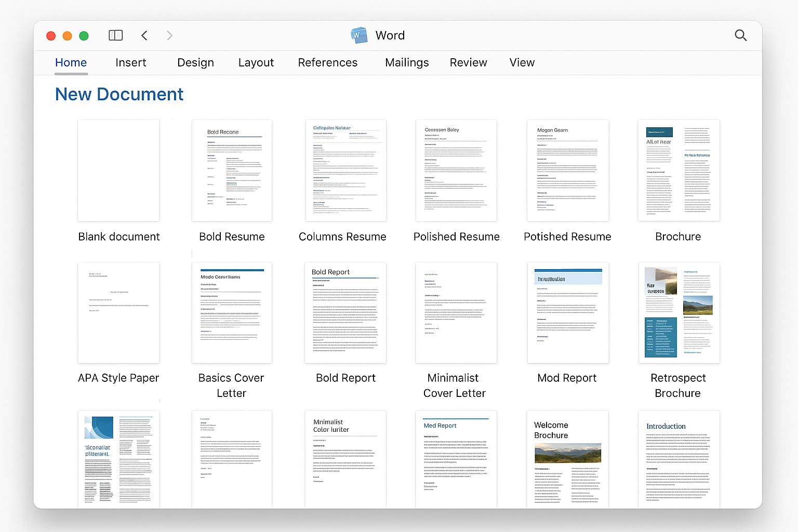Pick the Retrospect Brochure thumbnail
Screen dimensions: 798x532
679,313
